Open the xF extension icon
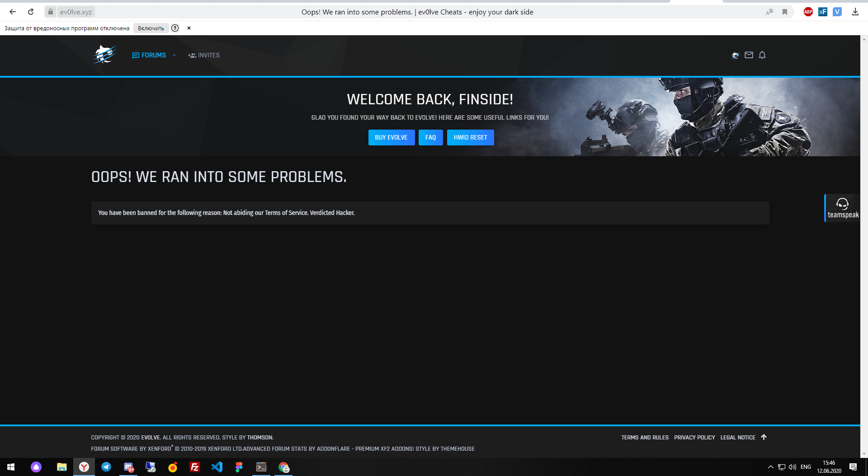 [823, 12]
